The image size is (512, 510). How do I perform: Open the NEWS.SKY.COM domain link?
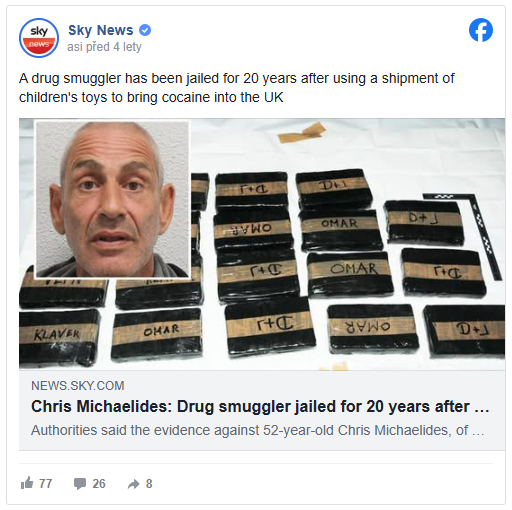[x=78, y=386]
